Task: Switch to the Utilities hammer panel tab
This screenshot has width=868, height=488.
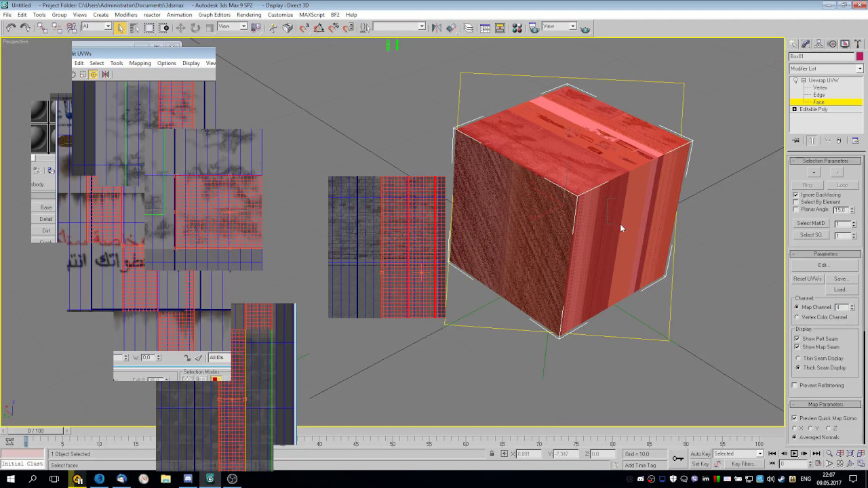Action: (858, 44)
